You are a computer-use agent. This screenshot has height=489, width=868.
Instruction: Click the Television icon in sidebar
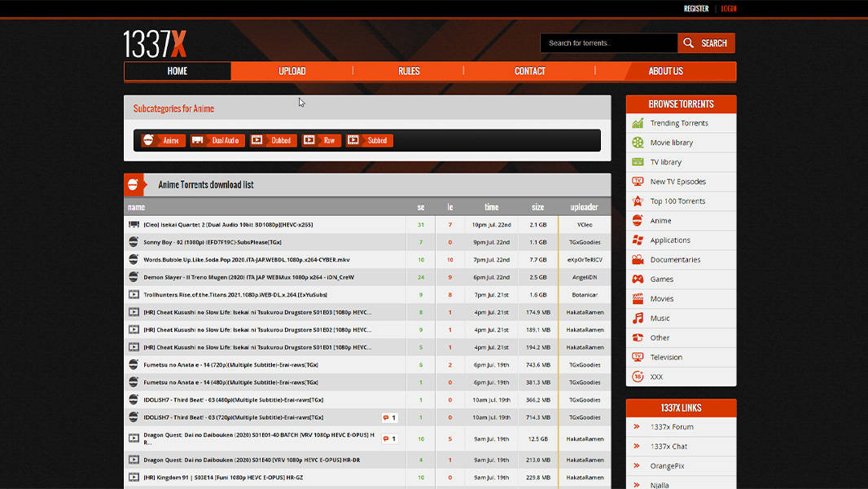[638, 357]
